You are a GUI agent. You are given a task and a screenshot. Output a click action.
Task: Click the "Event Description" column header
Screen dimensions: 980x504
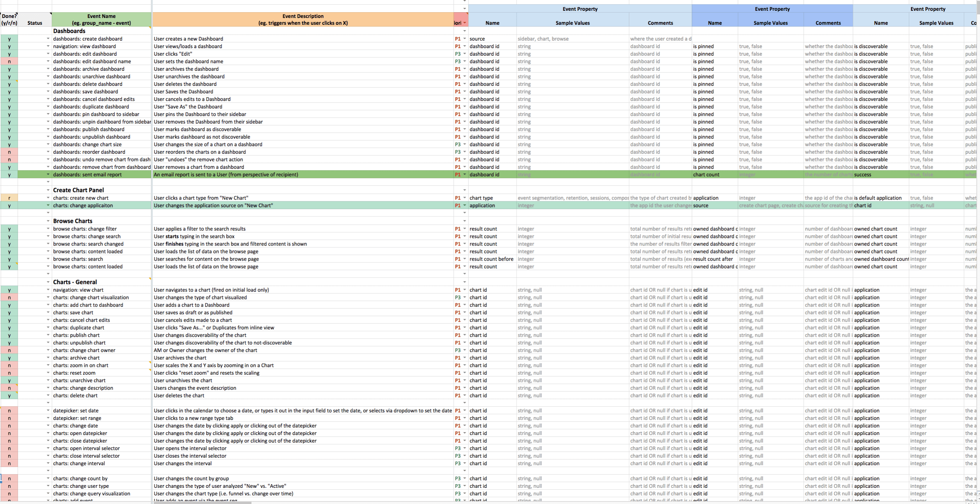(x=302, y=19)
